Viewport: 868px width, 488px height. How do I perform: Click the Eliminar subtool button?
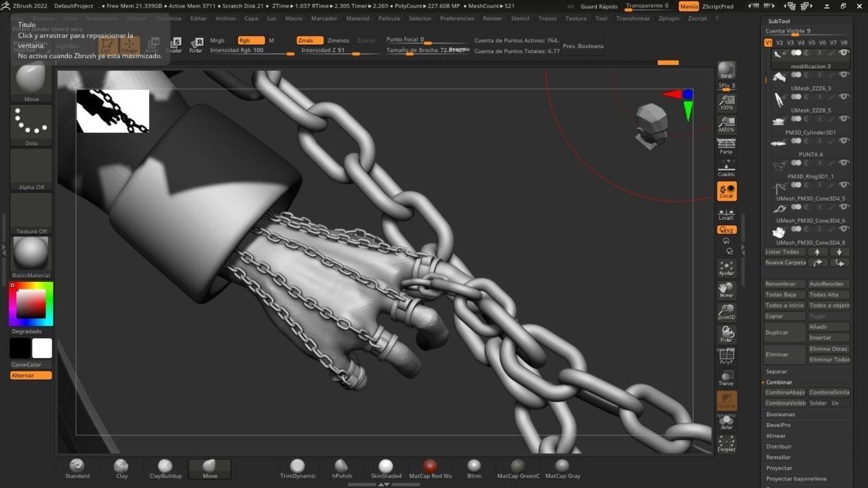pos(785,354)
